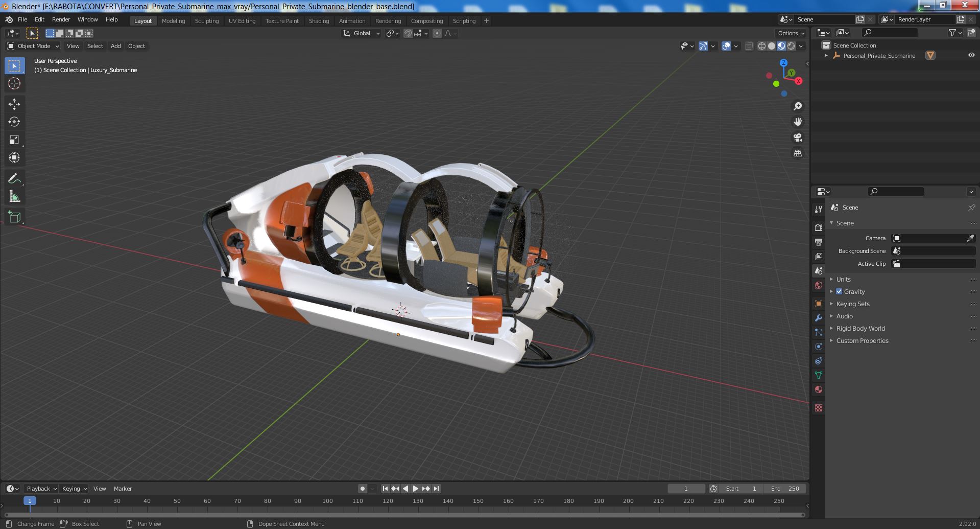Toggle camera view in viewport
Screen dimensions: 980x529
tap(797, 137)
